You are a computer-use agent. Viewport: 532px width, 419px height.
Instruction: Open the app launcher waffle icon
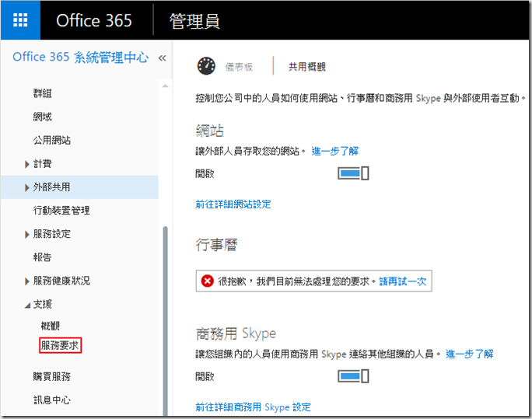click(x=20, y=20)
